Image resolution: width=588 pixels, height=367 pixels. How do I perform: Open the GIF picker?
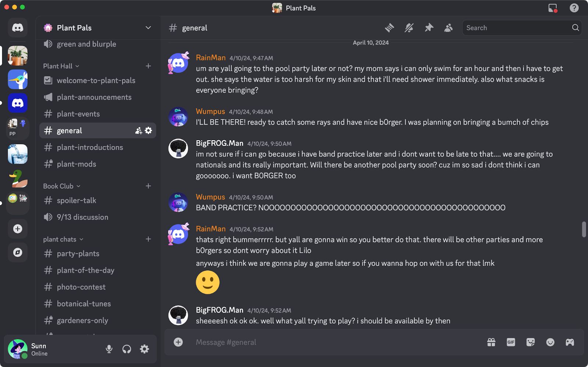tap(511, 342)
